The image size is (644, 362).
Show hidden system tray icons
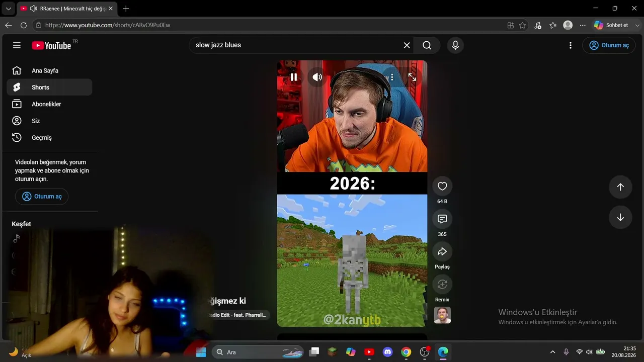(x=552, y=352)
